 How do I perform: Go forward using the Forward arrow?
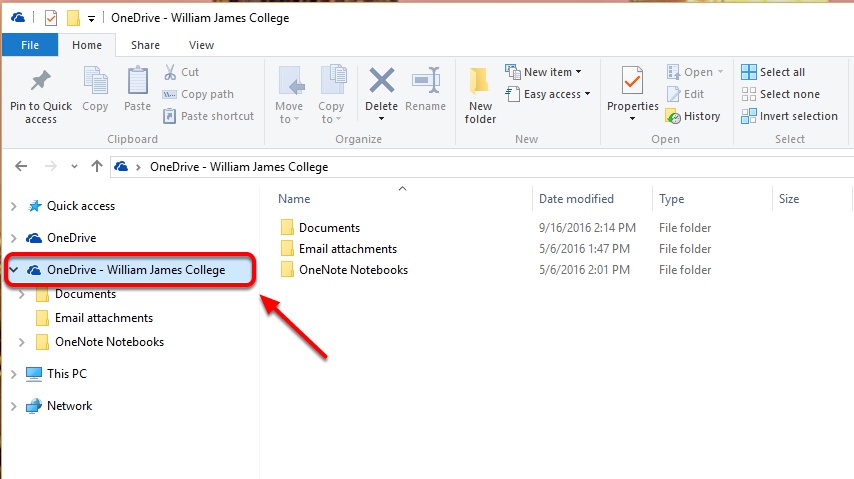[x=50, y=166]
